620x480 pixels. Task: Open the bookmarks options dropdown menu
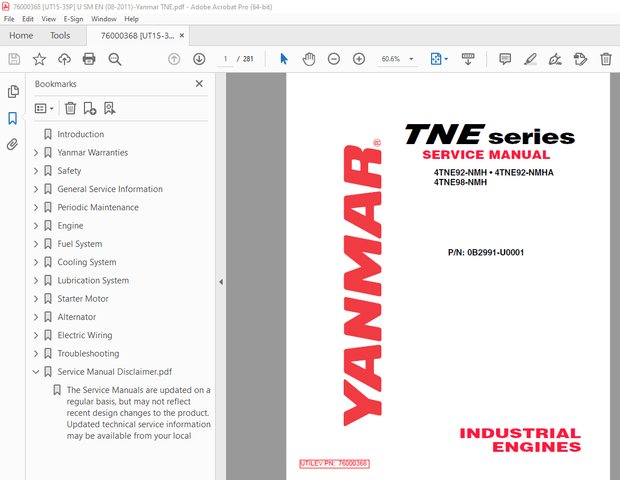[44, 108]
